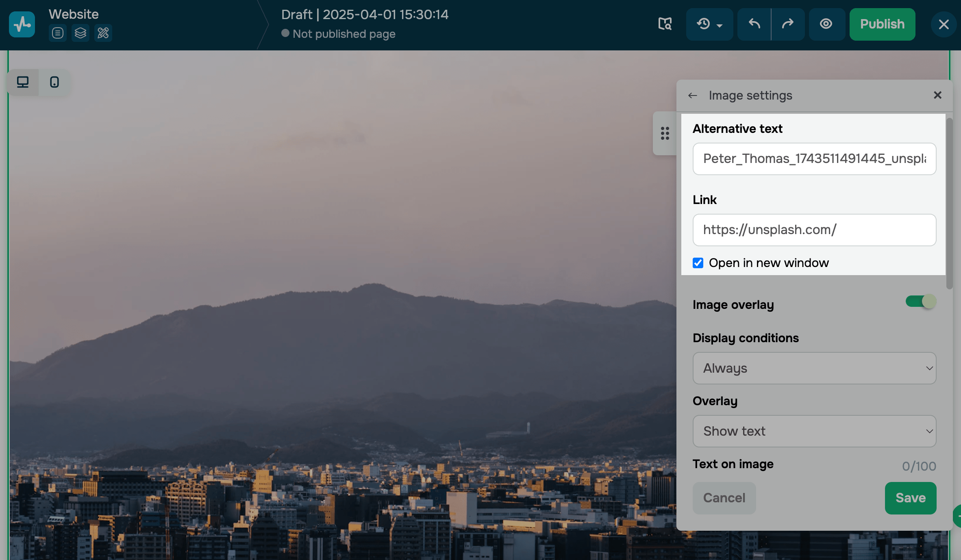Open the version history dropdown

coord(709,24)
